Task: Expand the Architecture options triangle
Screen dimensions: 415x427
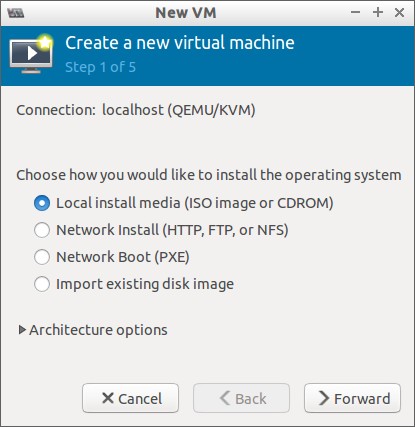Action: click(x=22, y=330)
